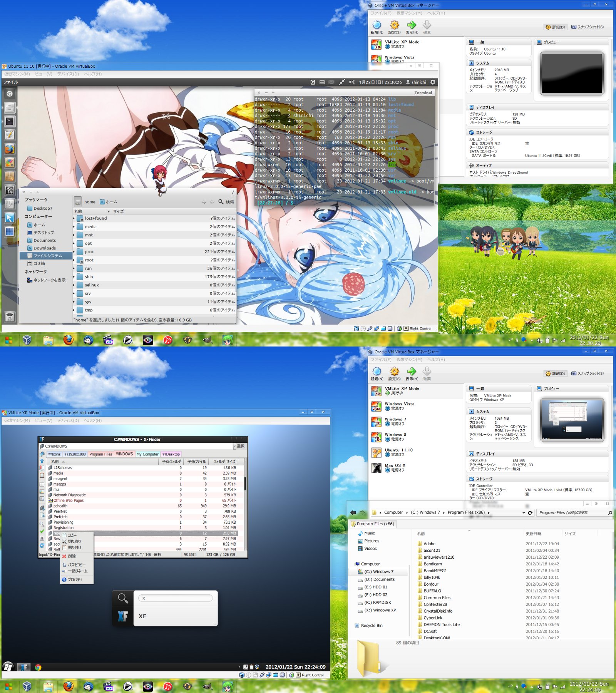Click the refresh icon in Explorer address bar

(530, 513)
